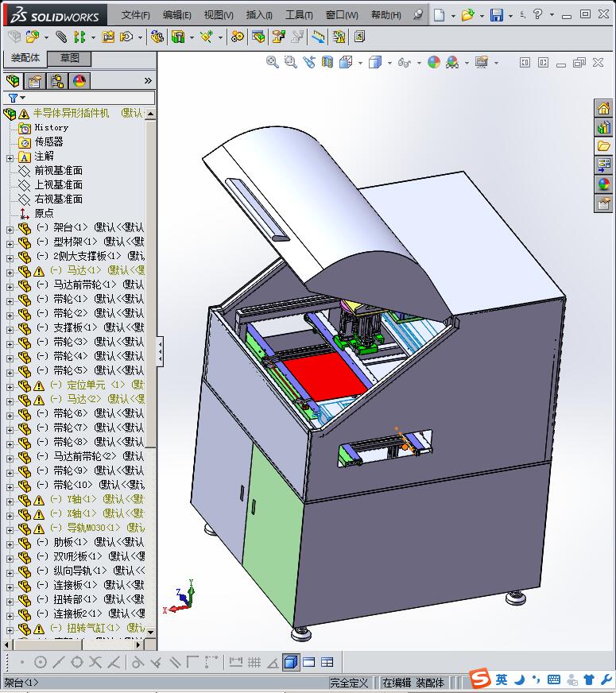Toggle the shaded cube on the bottom toolbar

coord(290,662)
